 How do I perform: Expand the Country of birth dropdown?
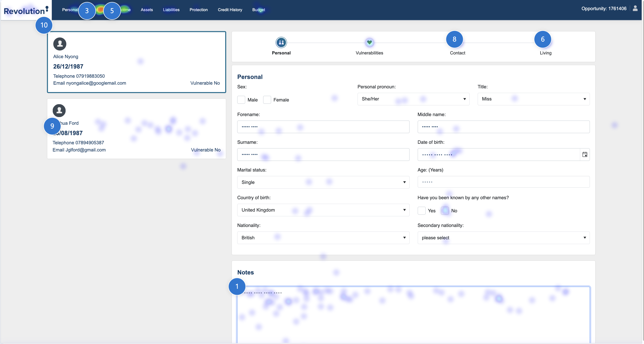323,210
